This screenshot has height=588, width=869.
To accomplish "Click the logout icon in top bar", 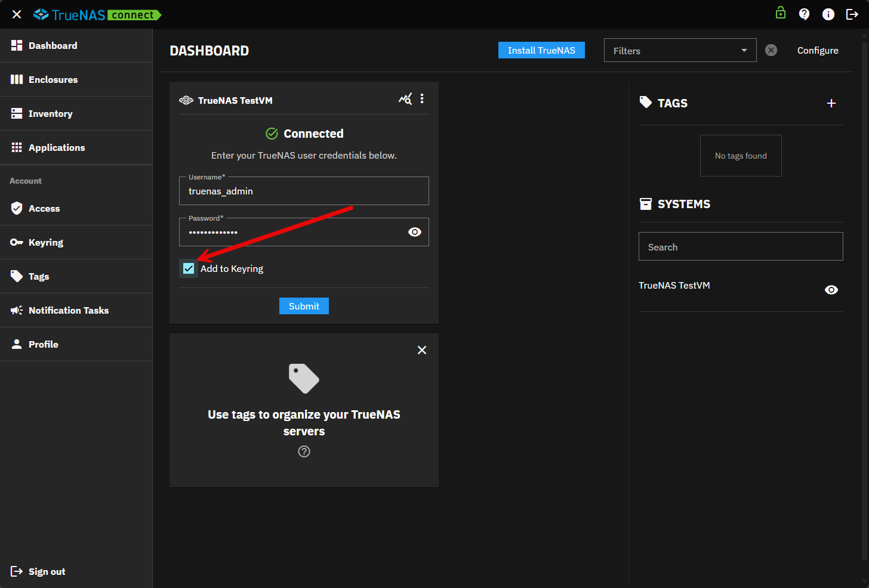I will [852, 14].
